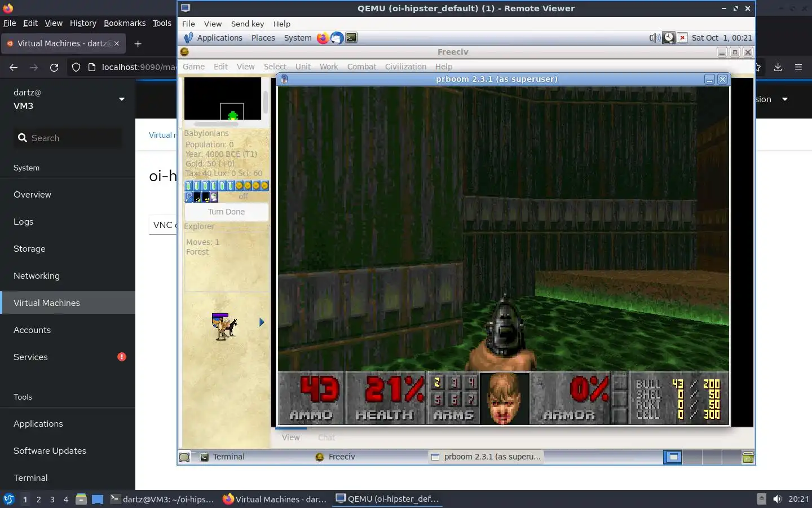The image size is (812, 508).
Task: Open Remote Viewer Help menu
Action: (282, 24)
